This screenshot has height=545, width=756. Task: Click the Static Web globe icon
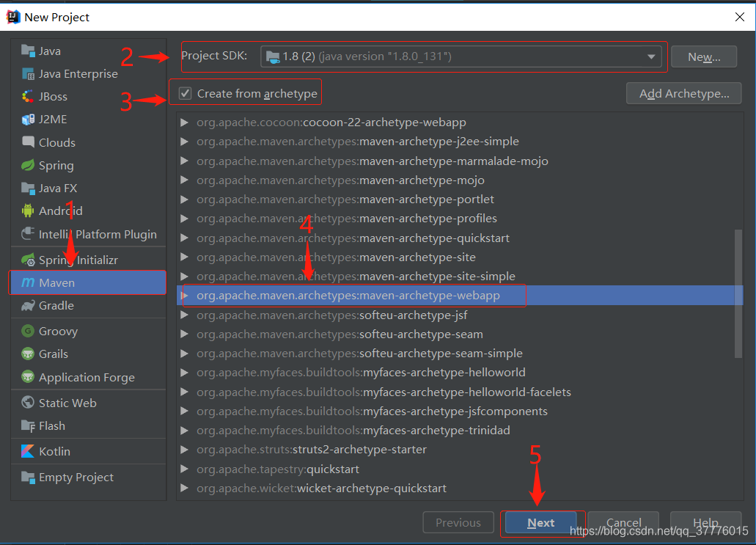[x=28, y=403]
